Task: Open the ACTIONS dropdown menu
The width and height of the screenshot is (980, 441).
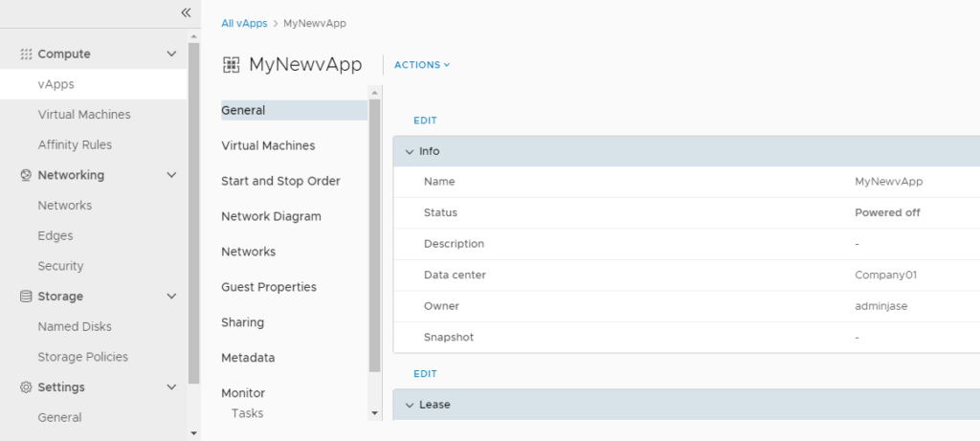Action: pos(422,65)
